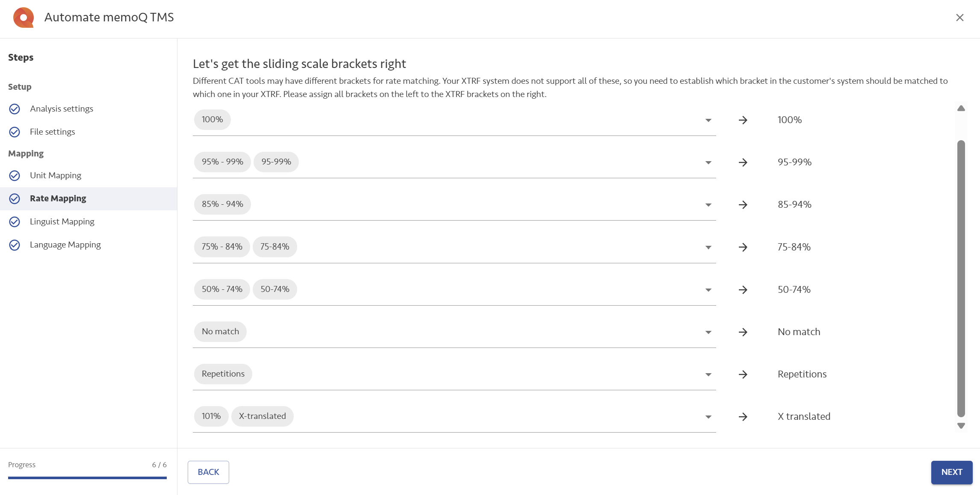Select the X-translated chip tag
Screen dimensions: 980x495
click(x=263, y=416)
